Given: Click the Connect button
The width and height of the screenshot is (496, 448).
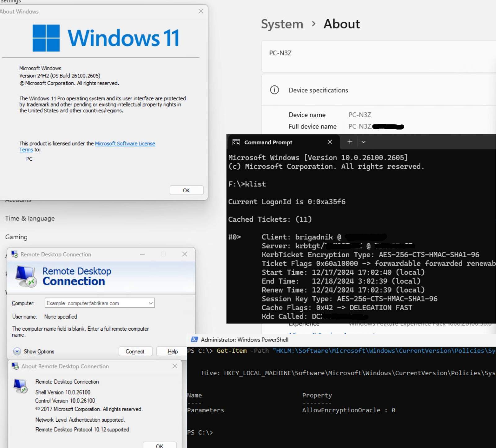Looking at the screenshot, I should (135, 351).
